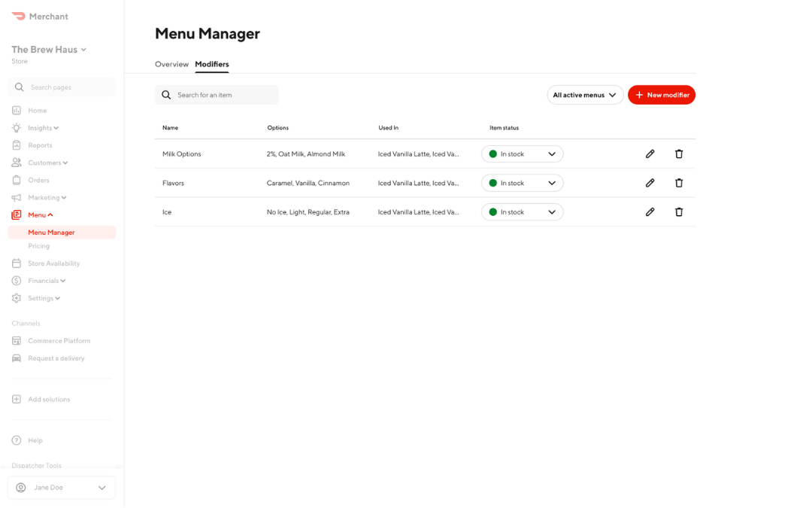Image resolution: width=812 pixels, height=508 pixels.
Task: Edit the Milk Options modifier with the pencil icon
Action: coord(650,154)
